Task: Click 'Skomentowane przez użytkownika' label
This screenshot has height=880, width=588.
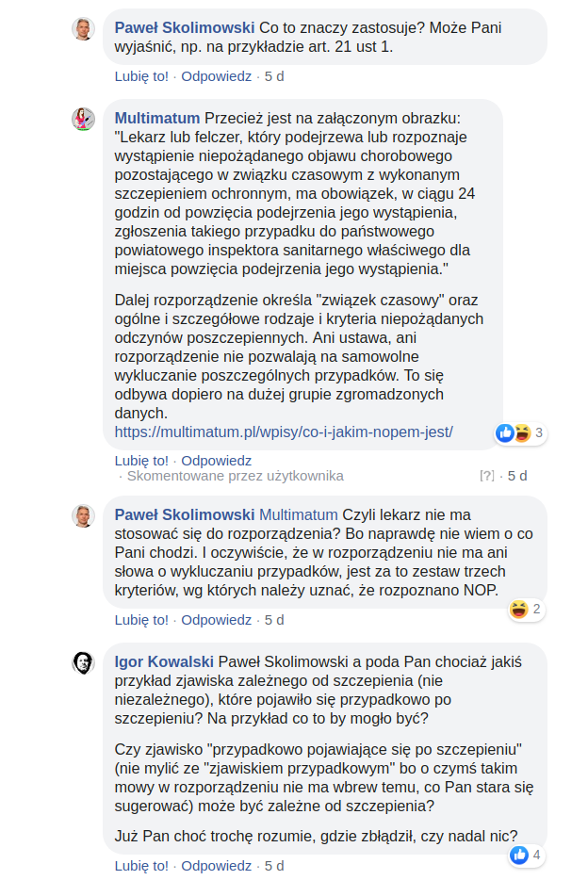Action: pos(235,476)
